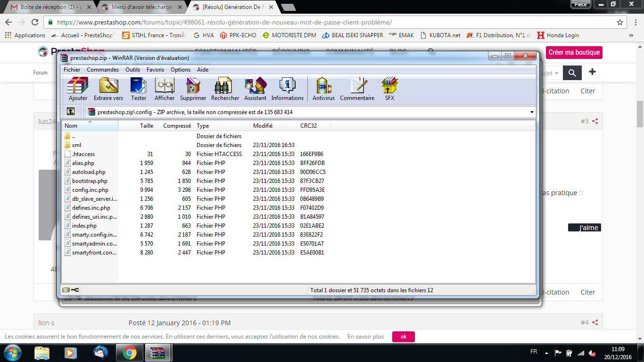
Task: Click the browser page vertical scrollbar
Action: 640,113
